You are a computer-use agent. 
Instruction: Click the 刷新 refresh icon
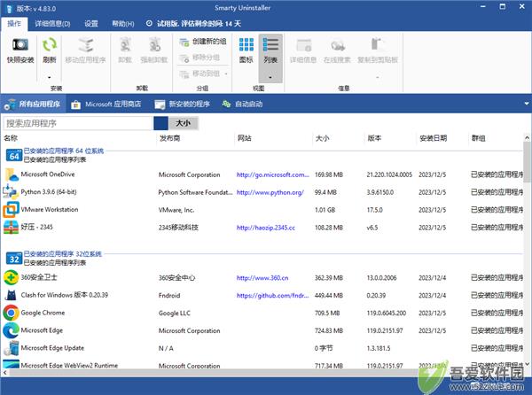(49, 44)
